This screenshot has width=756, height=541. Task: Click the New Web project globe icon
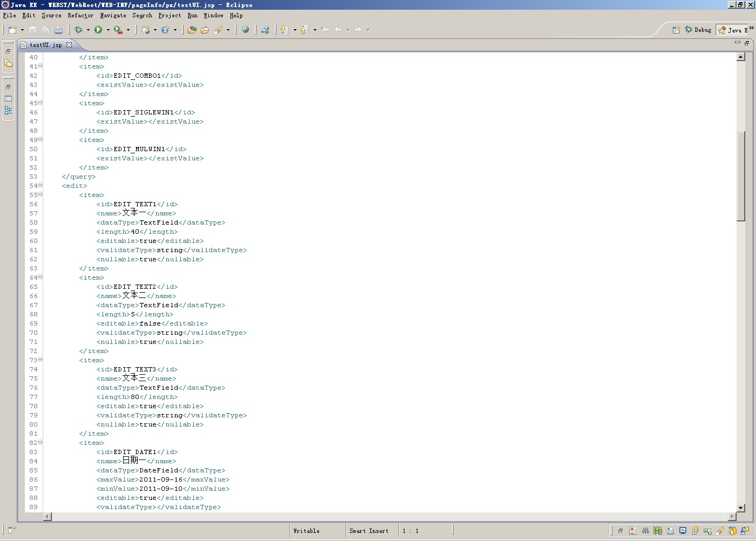[145, 30]
